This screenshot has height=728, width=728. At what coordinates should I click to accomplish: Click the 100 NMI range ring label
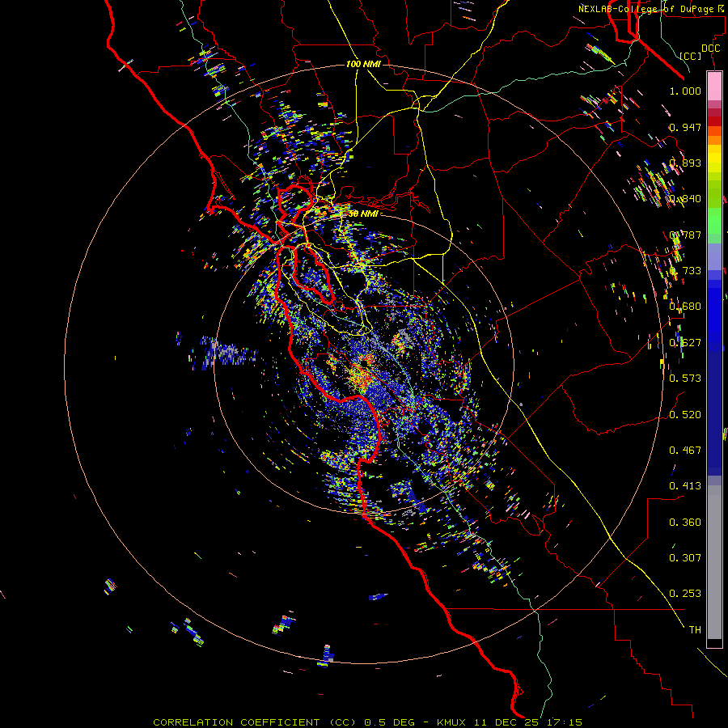[363, 64]
